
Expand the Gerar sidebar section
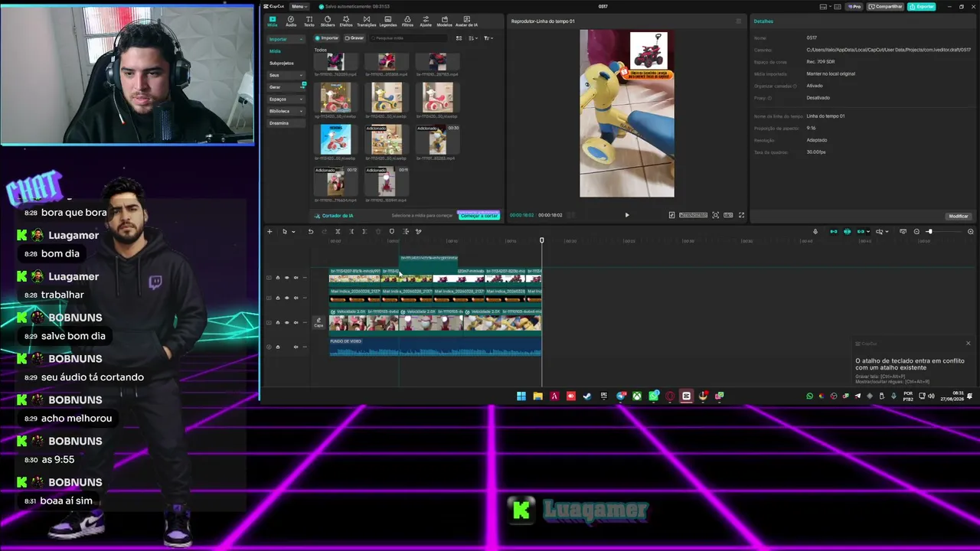(x=286, y=87)
